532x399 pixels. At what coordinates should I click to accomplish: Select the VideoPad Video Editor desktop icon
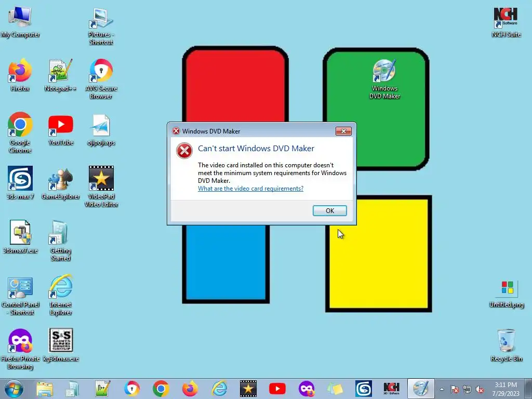(x=101, y=187)
